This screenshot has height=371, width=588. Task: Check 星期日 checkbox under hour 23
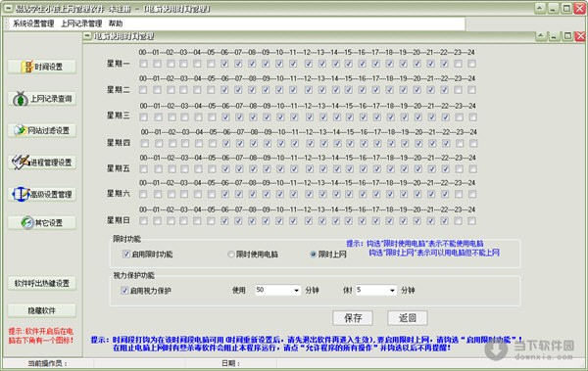[458, 220]
